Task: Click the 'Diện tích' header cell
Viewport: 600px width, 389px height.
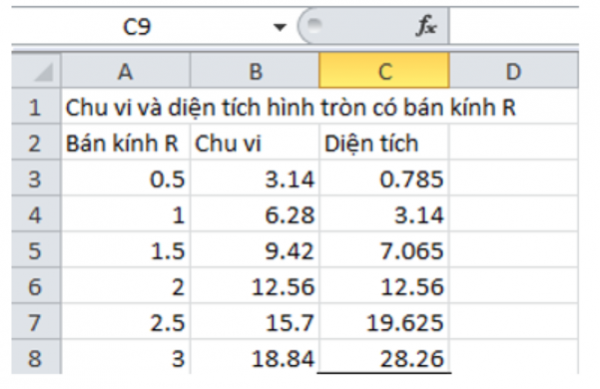Action: point(384,142)
